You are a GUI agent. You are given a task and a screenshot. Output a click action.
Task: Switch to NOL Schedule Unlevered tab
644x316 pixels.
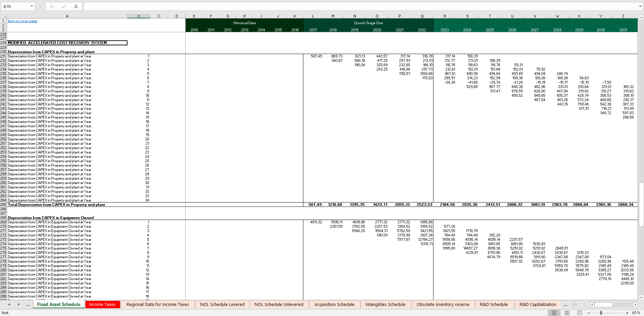point(279,305)
